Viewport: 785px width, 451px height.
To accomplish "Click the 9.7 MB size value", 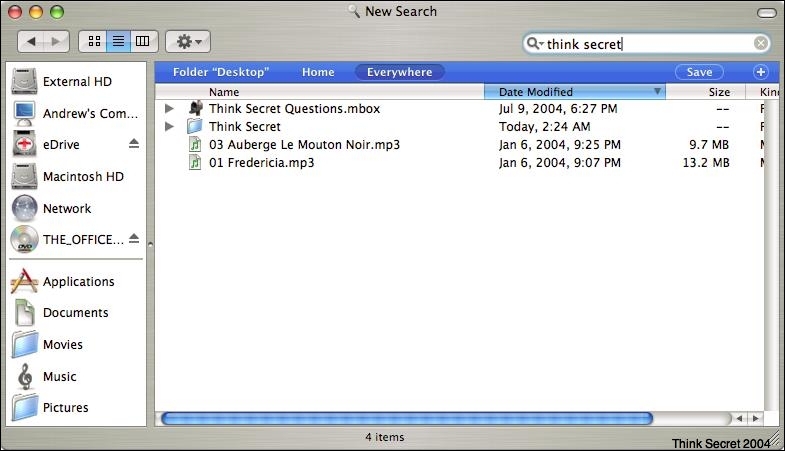I will pyautogui.click(x=708, y=145).
